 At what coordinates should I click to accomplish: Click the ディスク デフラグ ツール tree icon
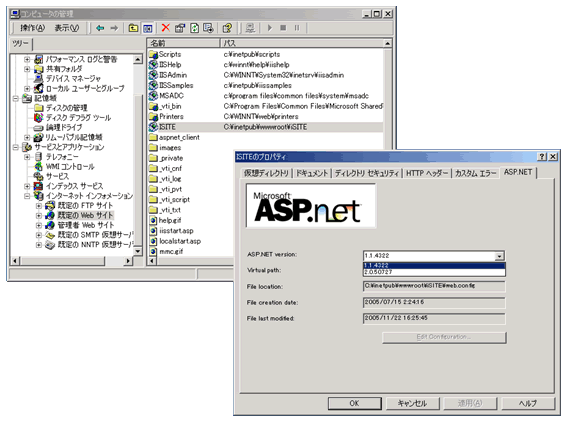click(x=38, y=118)
